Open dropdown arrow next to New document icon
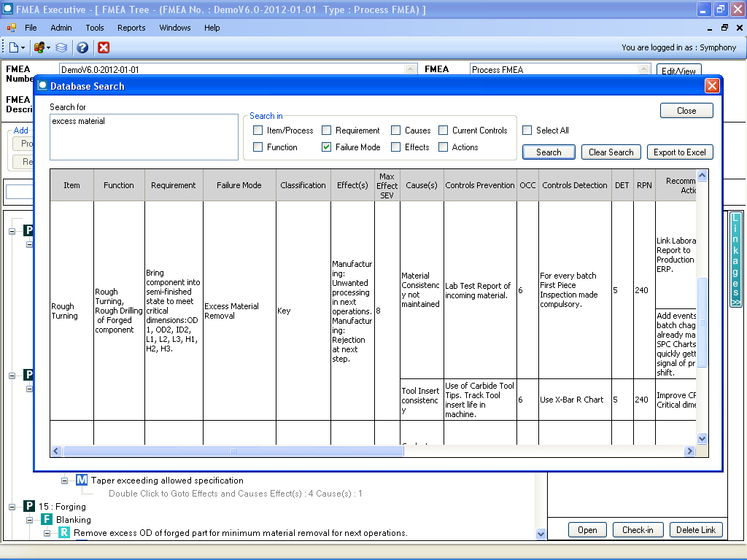 pos(23,47)
